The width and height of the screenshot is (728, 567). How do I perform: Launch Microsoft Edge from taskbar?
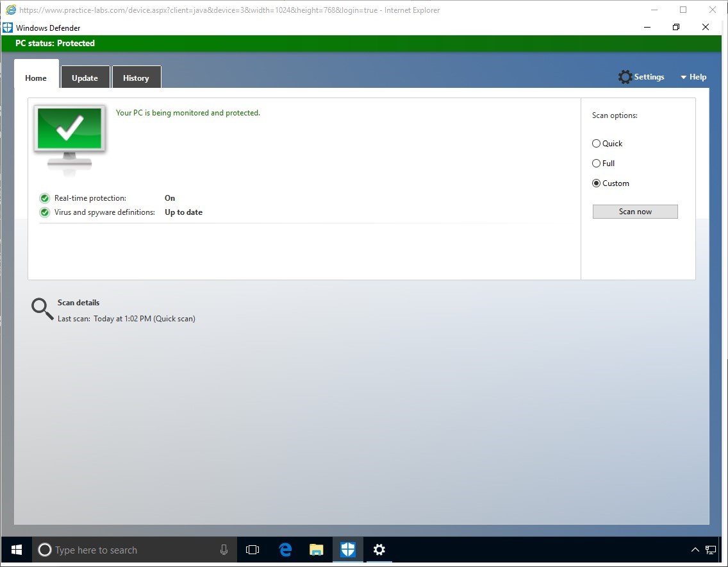pos(285,550)
